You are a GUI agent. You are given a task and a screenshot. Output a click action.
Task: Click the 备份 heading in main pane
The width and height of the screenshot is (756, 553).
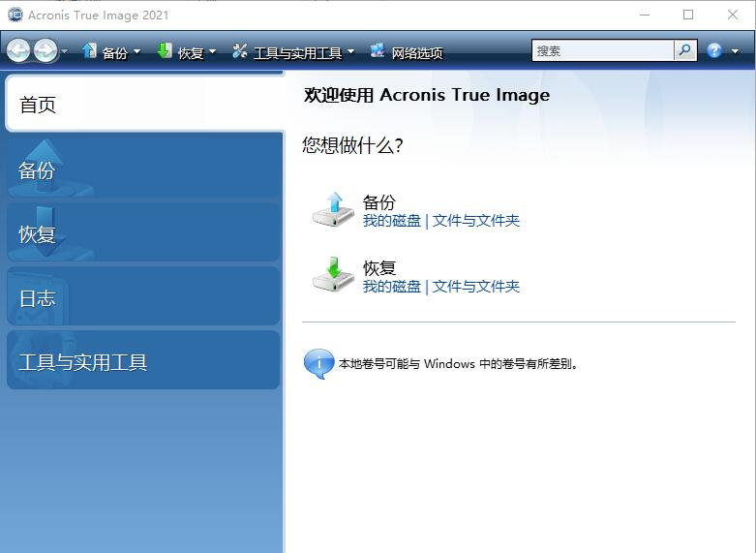coord(378,201)
